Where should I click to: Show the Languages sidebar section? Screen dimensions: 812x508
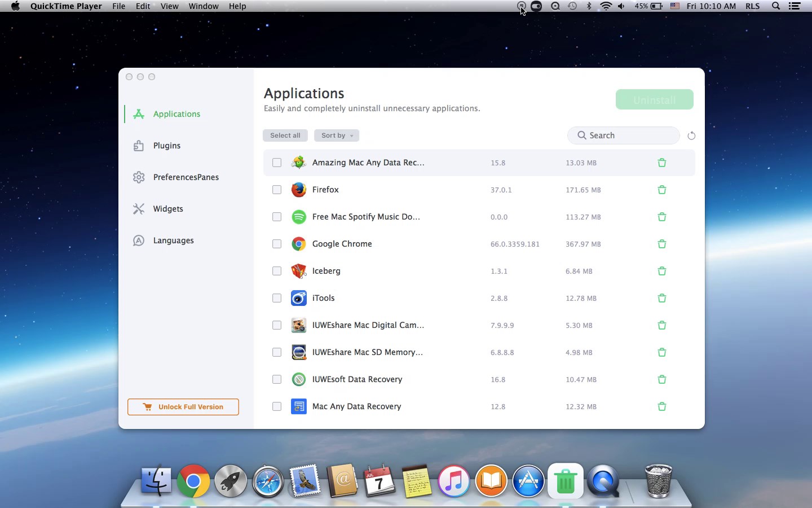[x=173, y=240]
